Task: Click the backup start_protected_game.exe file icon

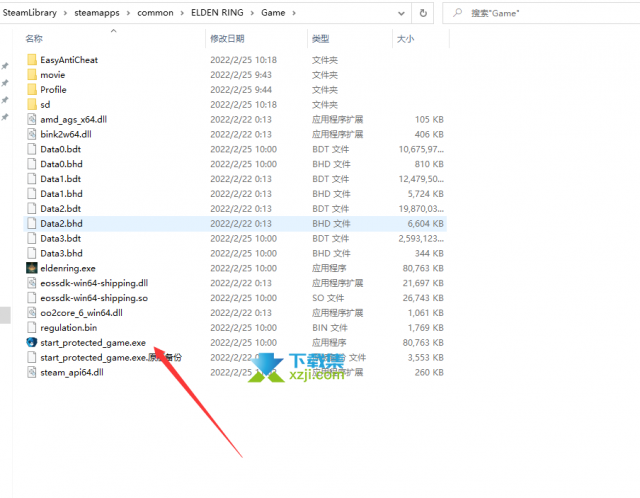Action: [x=32, y=358]
